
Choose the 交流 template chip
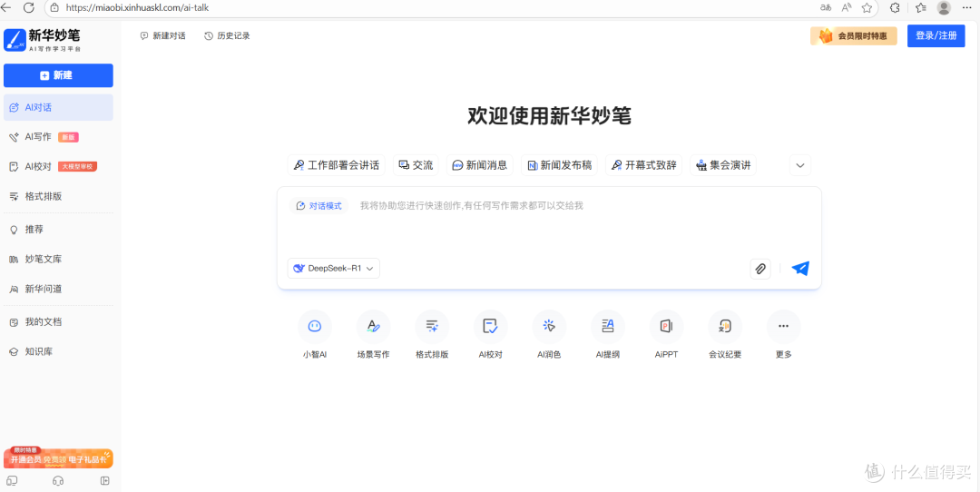[416, 165]
